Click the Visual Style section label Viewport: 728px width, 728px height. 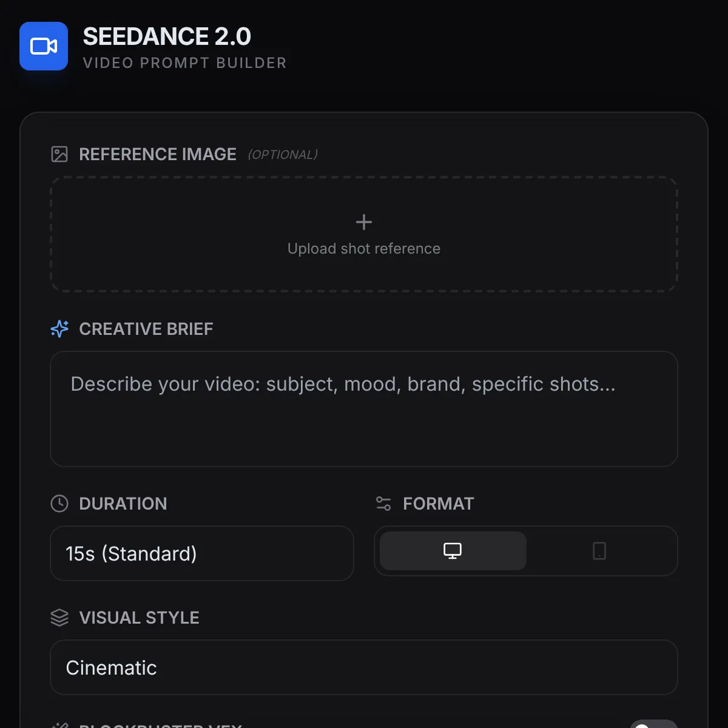pos(139,618)
